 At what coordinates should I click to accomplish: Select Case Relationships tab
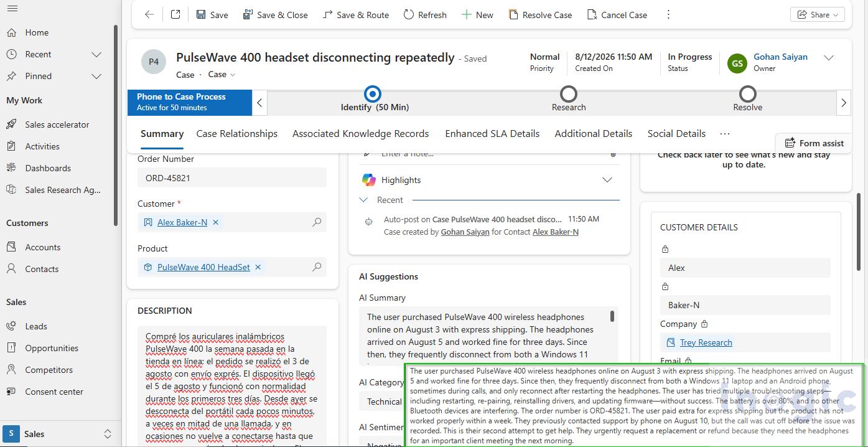coord(237,133)
